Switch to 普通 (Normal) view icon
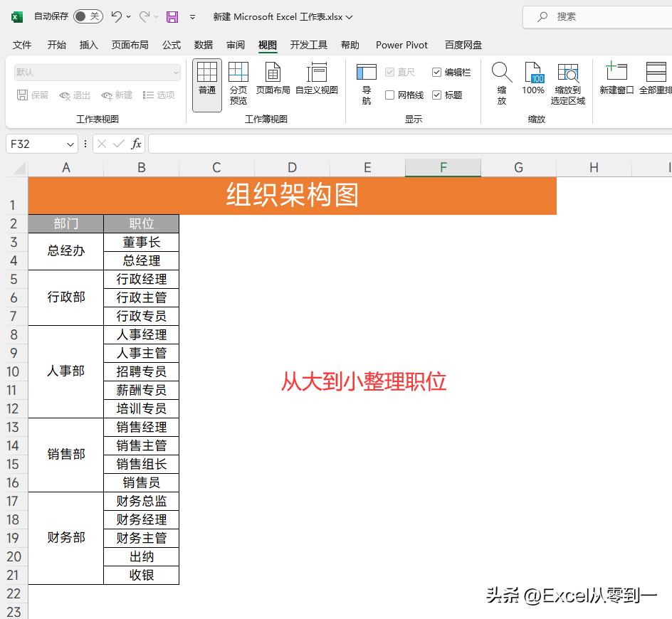This screenshot has width=672, height=619. pyautogui.click(x=206, y=78)
